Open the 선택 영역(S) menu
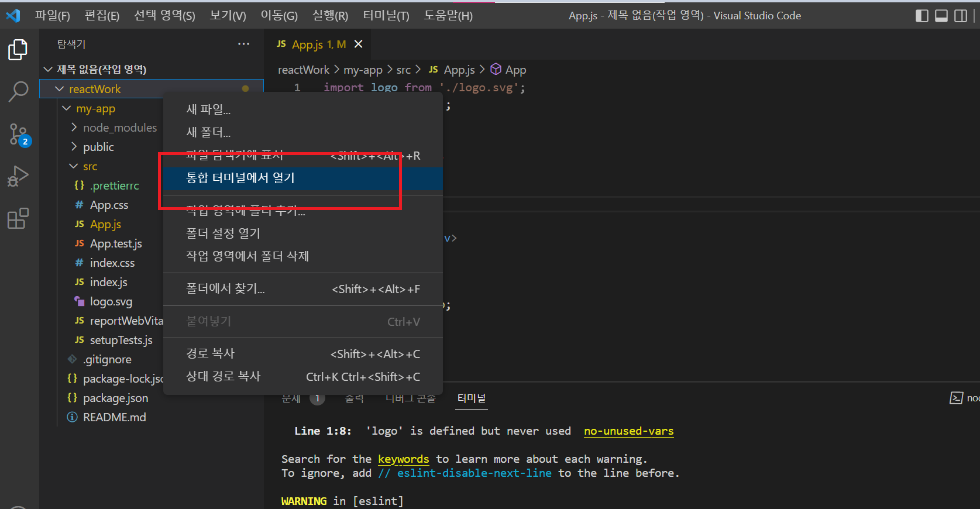This screenshot has height=509, width=980. click(164, 16)
